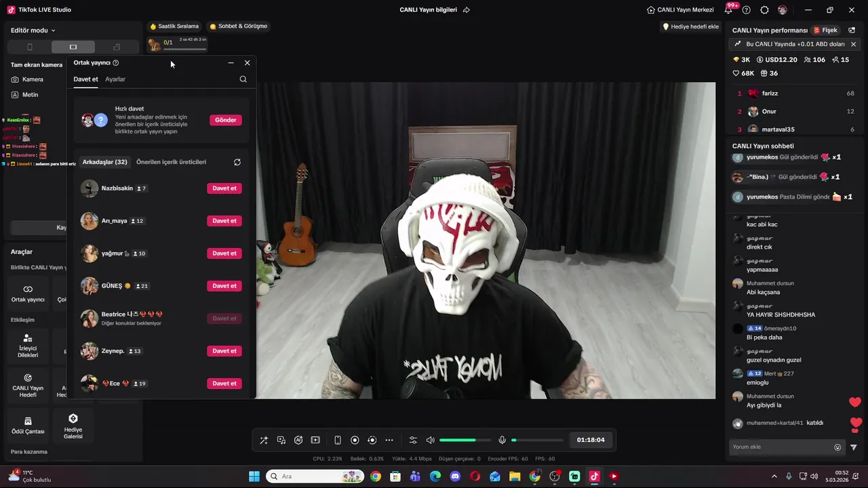Click the share arrow next to CANLI Yayın bilgileri

467,10
